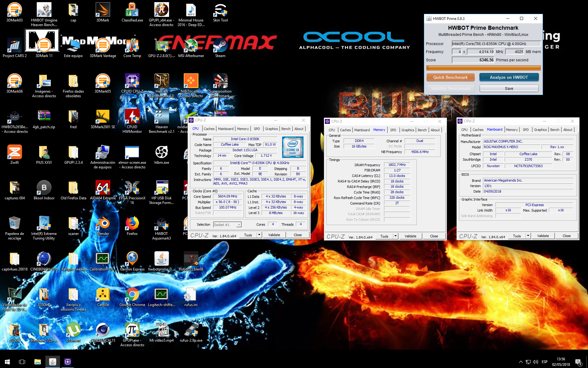Open GPUPI_x64.exe shortcut icon
The height and width of the screenshot is (368, 588).
pyautogui.click(x=161, y=14)
